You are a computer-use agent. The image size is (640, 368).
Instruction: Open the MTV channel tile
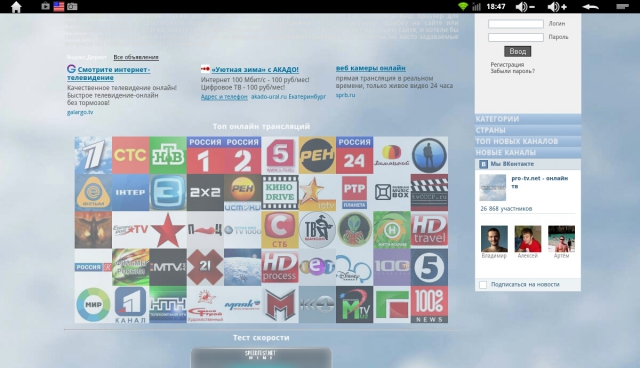168,267
